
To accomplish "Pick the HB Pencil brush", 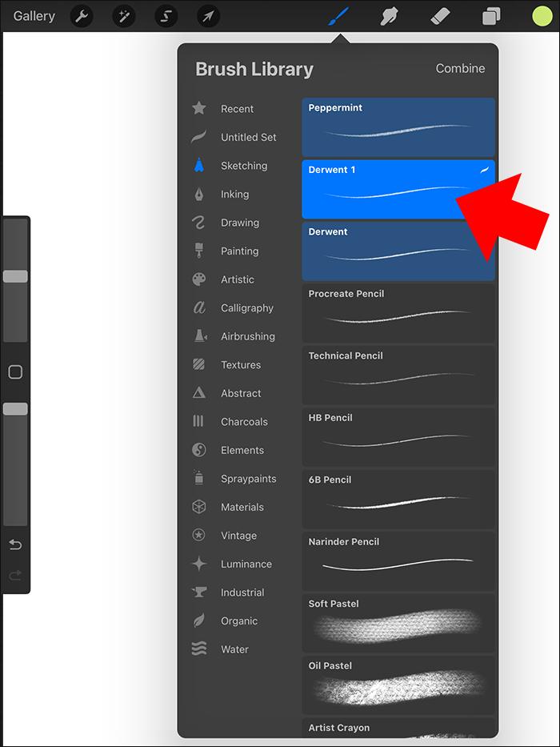I will (x=398, y=437).
